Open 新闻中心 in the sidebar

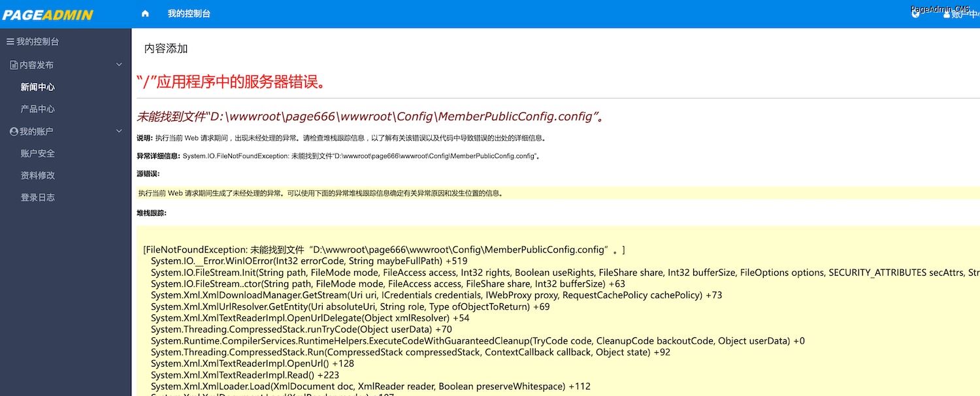click(x=38, y=87)
